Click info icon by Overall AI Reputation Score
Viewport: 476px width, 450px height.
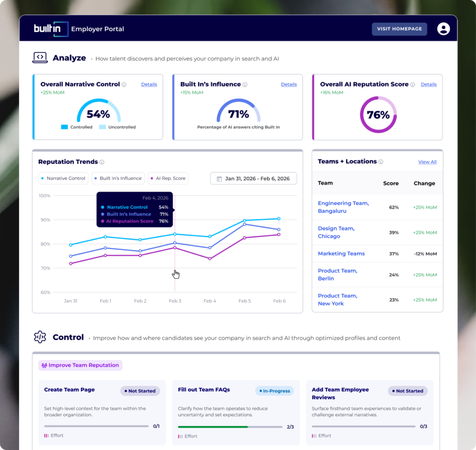coord(413,85)
